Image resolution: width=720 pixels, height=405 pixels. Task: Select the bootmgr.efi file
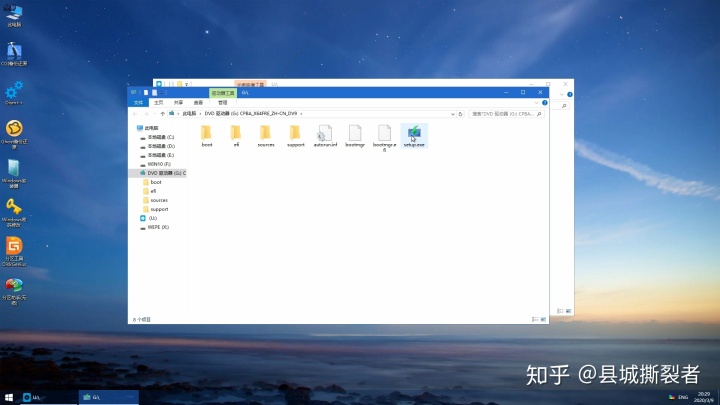tap(384, 138)
